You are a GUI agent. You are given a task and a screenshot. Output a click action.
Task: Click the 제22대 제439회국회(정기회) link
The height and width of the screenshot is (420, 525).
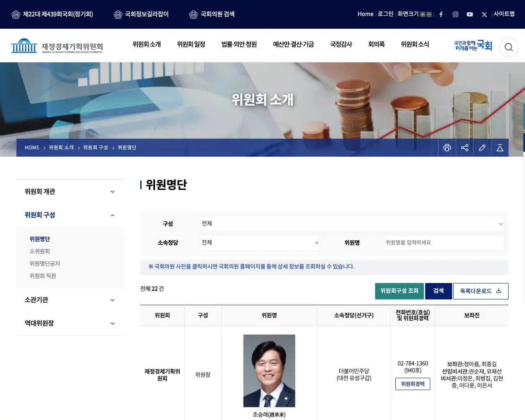58,14
